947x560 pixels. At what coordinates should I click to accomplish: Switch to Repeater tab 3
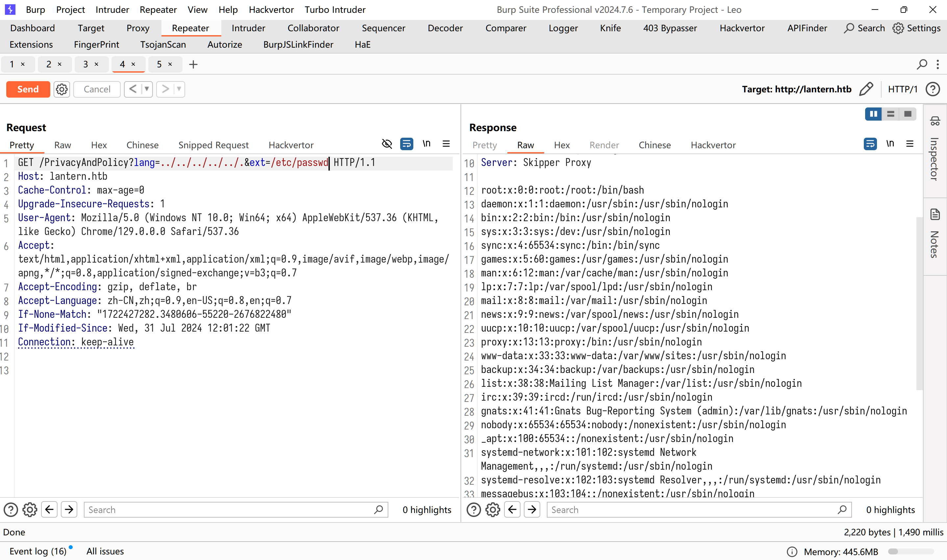[x=86, y=64]
